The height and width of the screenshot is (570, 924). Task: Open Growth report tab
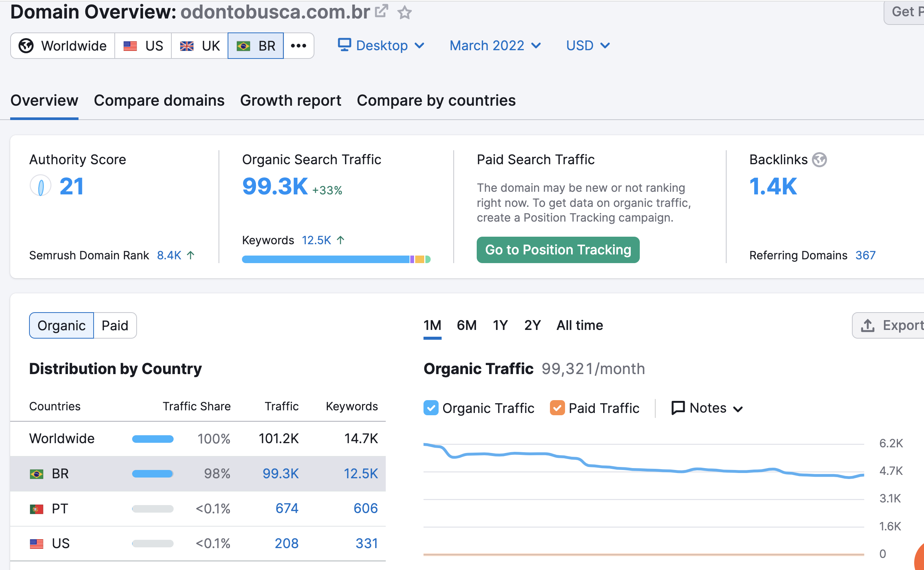point(291,100)
